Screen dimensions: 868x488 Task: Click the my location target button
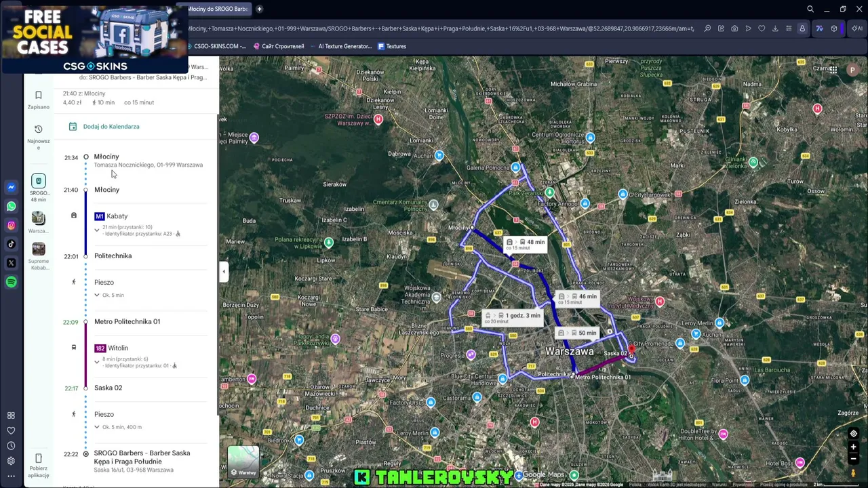click(x=853, y=434)
